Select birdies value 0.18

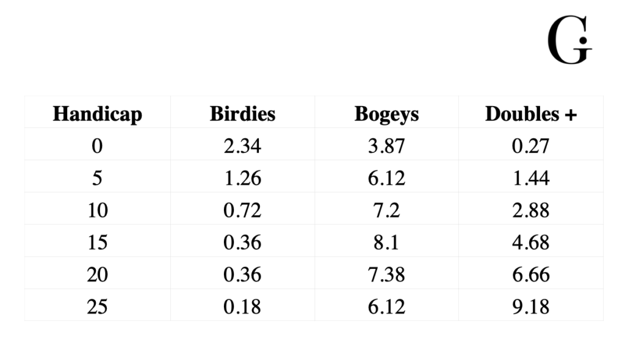(242, 306)
